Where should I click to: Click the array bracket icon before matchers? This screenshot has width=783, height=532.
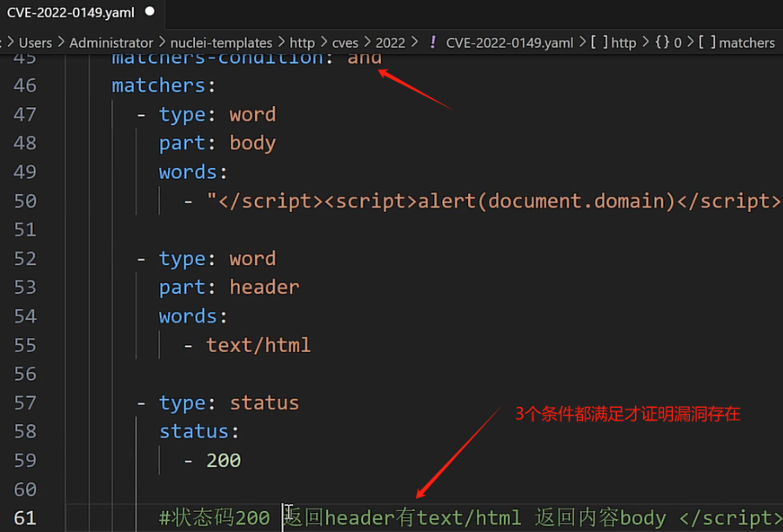click(x=707, y=43)
